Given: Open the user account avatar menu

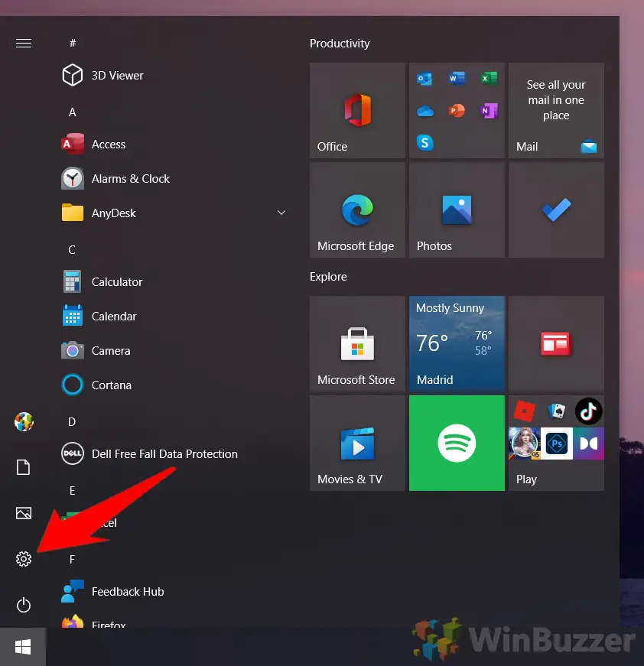Looking at the screenshot, I should (x=24, y=422).
